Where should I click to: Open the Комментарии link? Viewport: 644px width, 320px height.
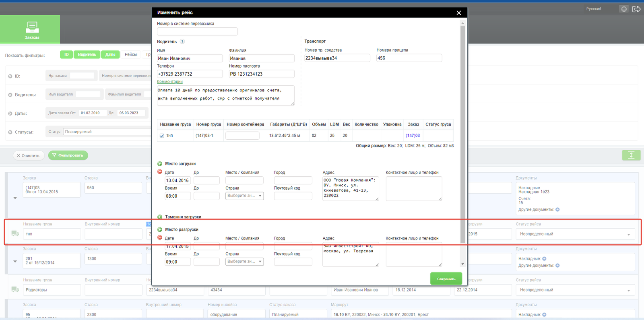(x=170, y=82)
